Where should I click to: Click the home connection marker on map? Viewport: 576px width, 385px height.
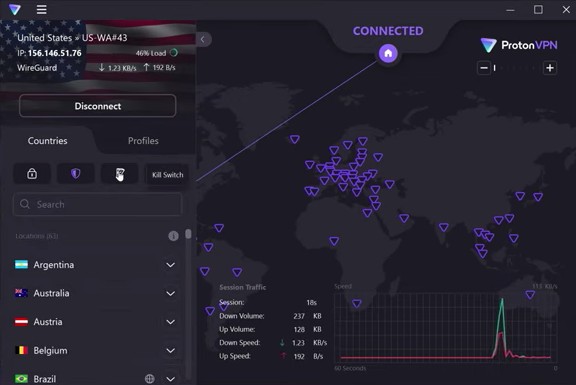coord(388,54)
